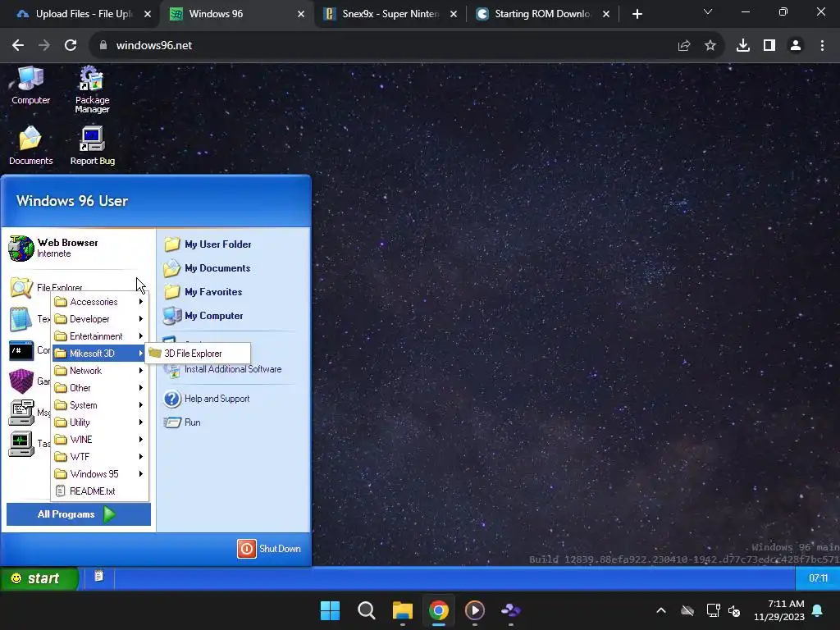Image resolution: width=840 pixels, height=630 pixels.
Task: Open My Favorites folder
Action: tap(203, 292)
